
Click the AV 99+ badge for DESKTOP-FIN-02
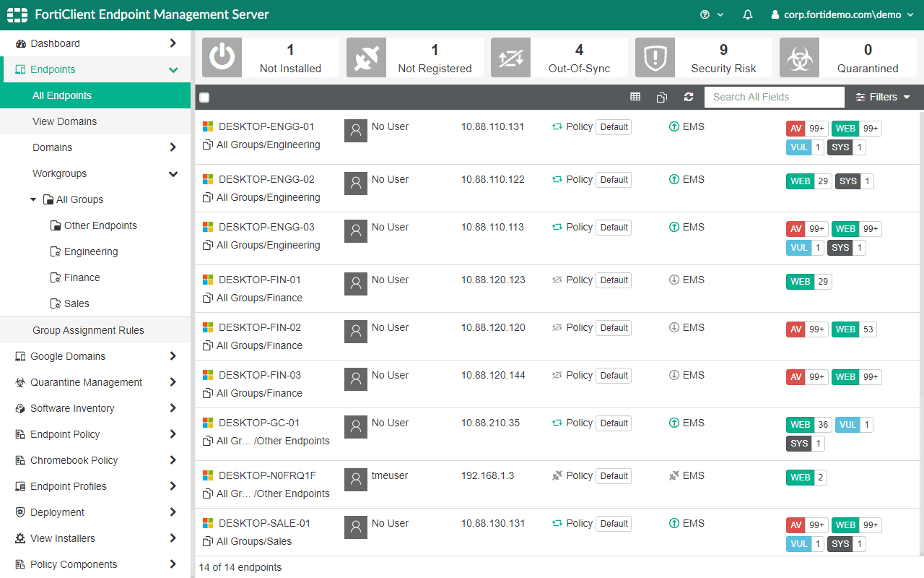point(806,329)
